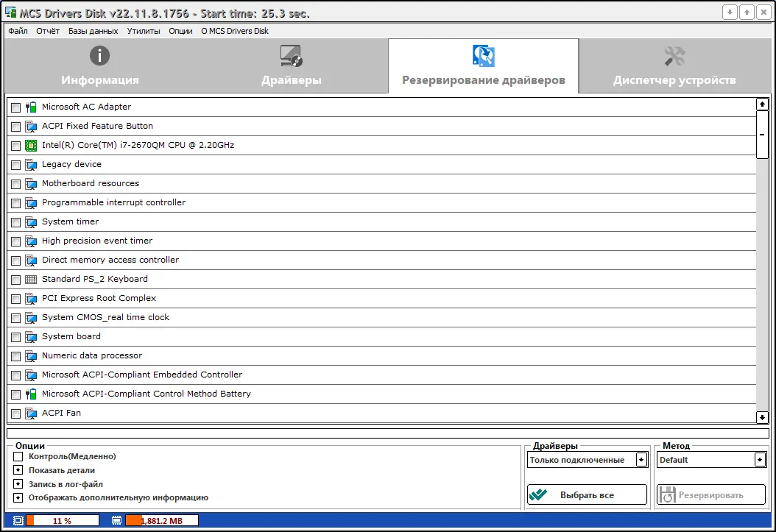Click the app icon in title bar
The width and height of the screenshot is (776, 532).
point(10,13)
